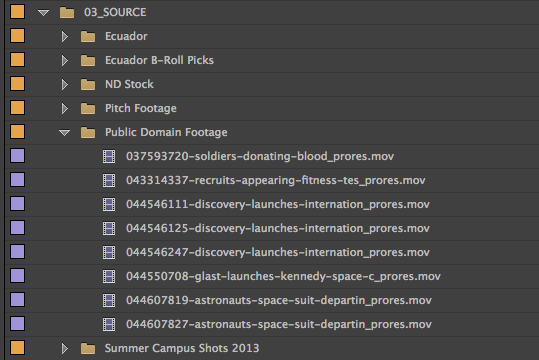Click the film icon for 044546247-discovery clip
The image size is (539, 360).
coord(109,253)
